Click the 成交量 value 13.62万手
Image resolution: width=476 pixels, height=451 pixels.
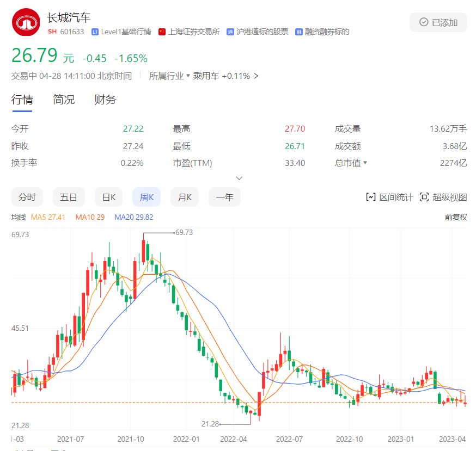[448, 129]
